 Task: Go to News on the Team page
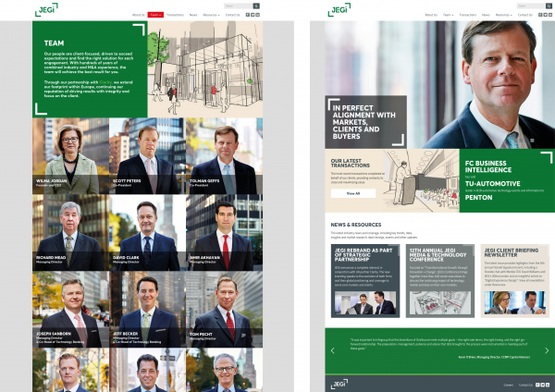tap(193, 15)
